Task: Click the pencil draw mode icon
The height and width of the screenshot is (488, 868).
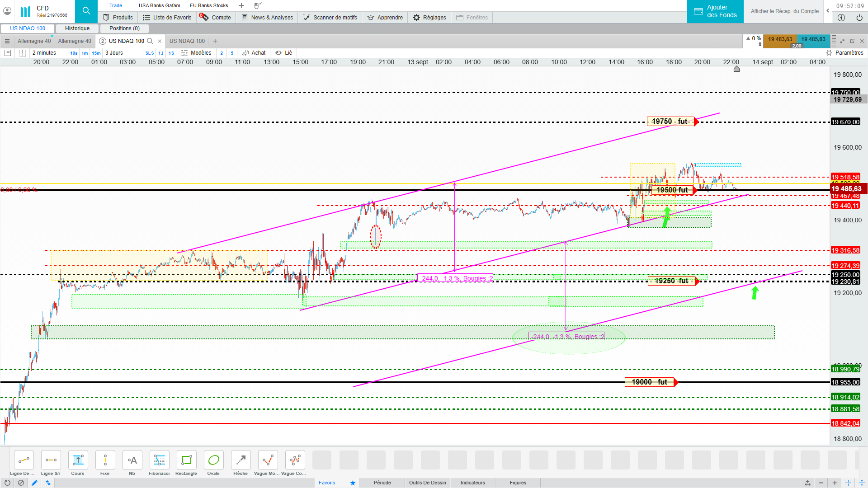Action: click(x=34, y=483)
